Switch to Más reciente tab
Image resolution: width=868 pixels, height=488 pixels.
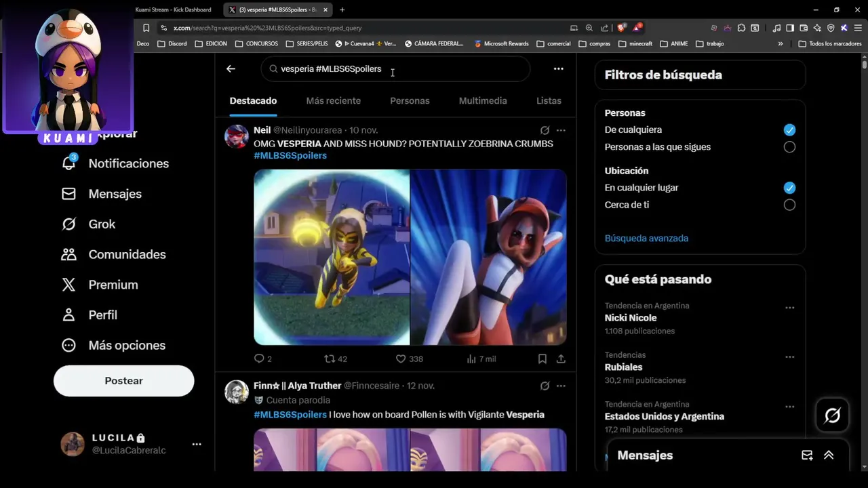click(333, 100)
